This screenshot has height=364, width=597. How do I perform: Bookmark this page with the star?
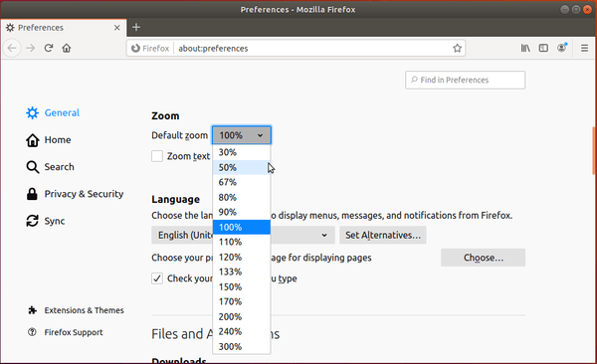tap(457, 48)
